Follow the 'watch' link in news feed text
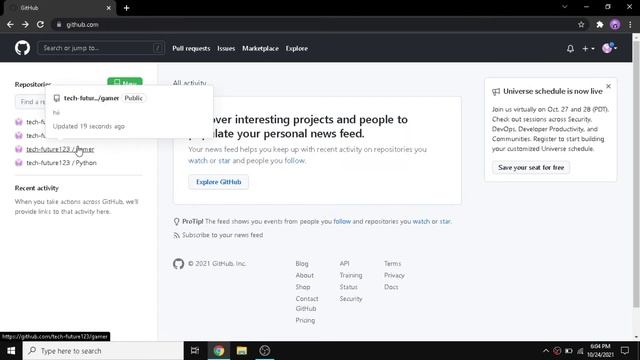This screenshot has height=360, width=640. 198,161
